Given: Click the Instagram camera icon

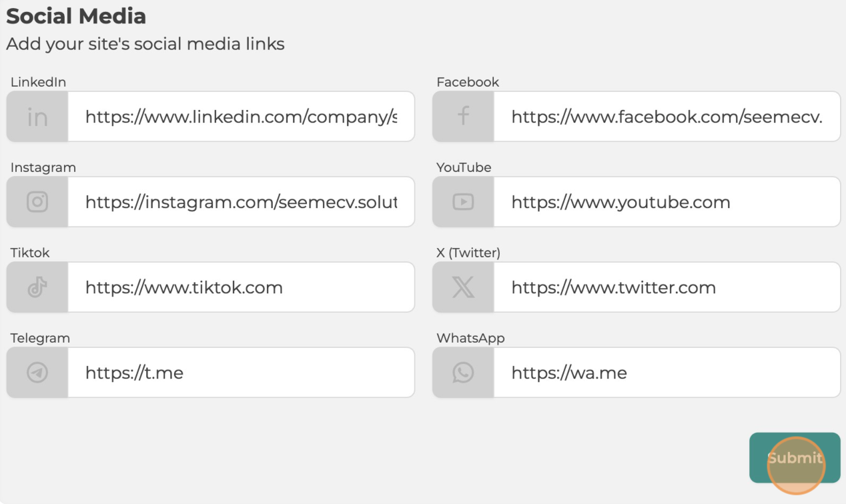Looking at the screenshot, I should (x=37, y=202).
